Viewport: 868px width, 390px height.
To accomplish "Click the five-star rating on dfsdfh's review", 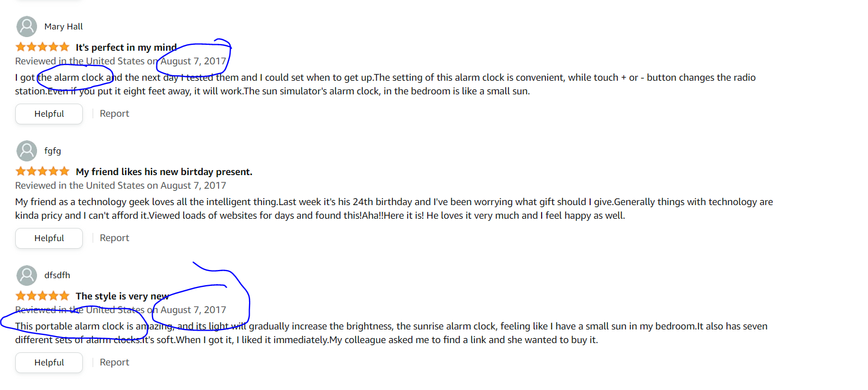I will [43, 296].
